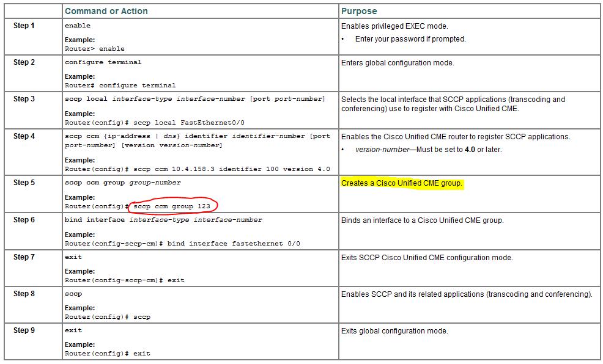The height and width of the screenshot is (364, 603).
Task: Click the 'Purpose' column header
Action: (359, 11)
